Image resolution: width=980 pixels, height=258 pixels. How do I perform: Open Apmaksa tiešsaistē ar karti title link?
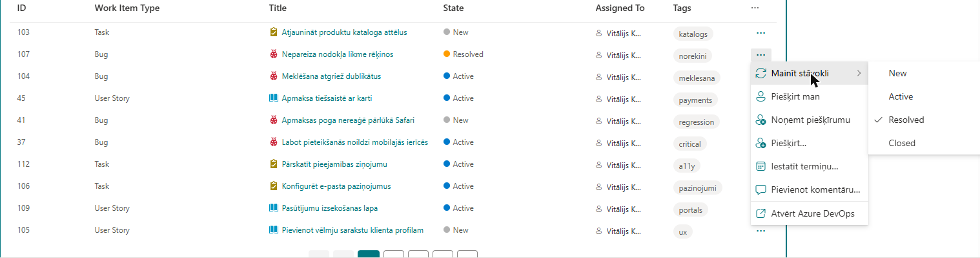[327, 98]
